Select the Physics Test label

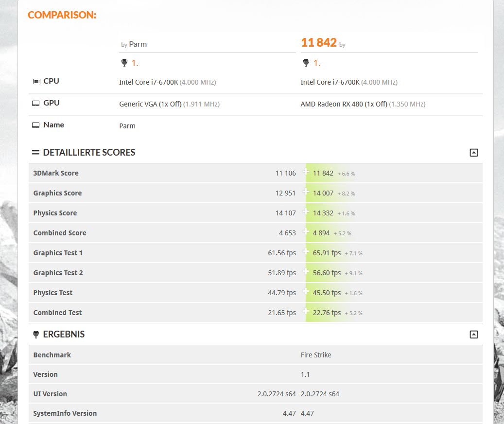click(x=53, y=293)
